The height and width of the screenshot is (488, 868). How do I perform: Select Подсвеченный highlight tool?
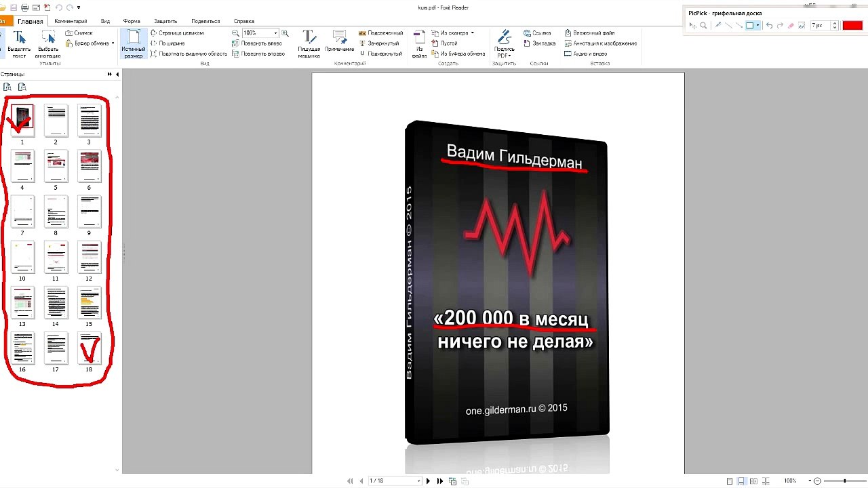pyautogui.click(x=380, y=33)
